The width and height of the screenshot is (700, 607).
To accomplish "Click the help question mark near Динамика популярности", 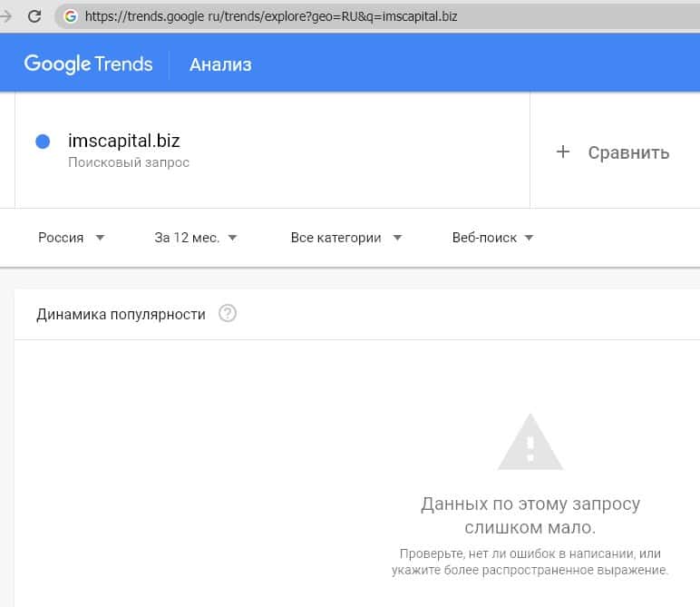I will 228,314.
